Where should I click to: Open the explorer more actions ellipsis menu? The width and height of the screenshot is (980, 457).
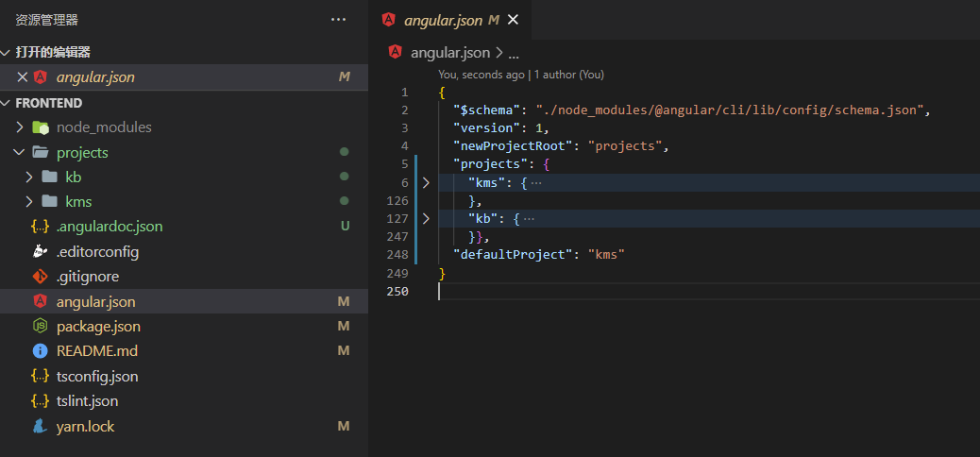pyautogui.click(x=338, y=20)
